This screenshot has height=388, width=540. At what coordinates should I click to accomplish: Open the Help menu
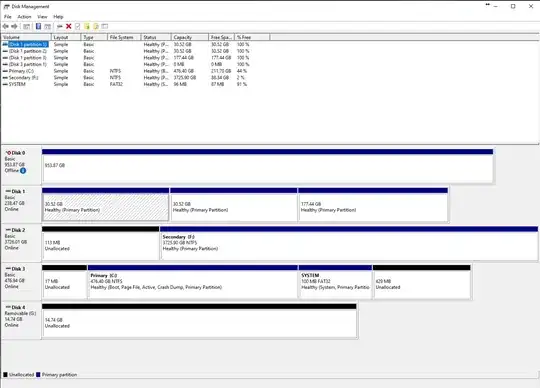[x=58, y=17]
